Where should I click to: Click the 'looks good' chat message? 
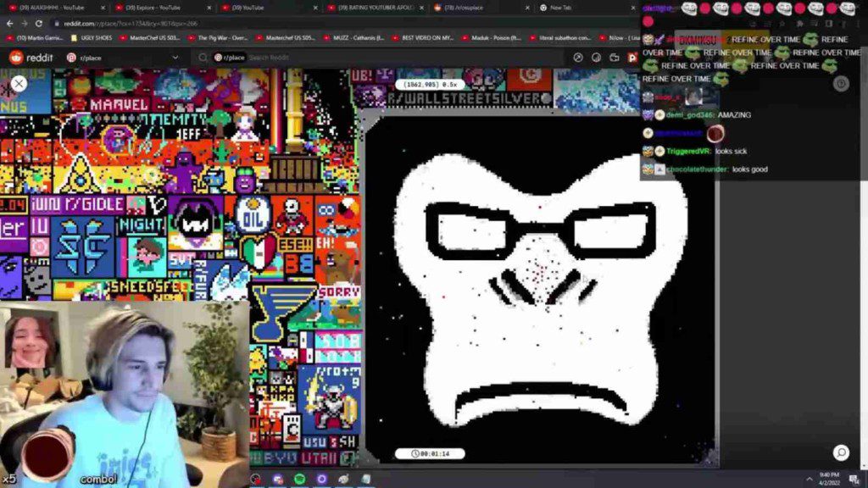750,169
